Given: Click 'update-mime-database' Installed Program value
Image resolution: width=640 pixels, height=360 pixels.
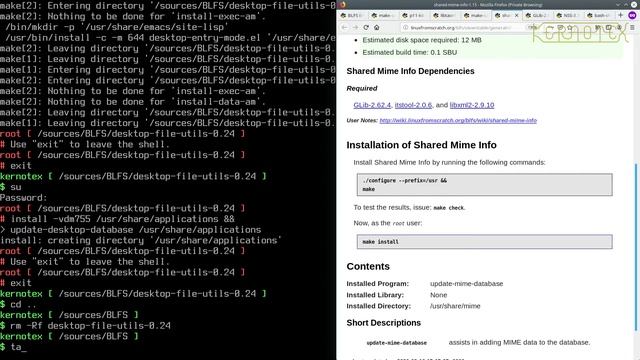Looking at the screenshot, I should 467,284.
